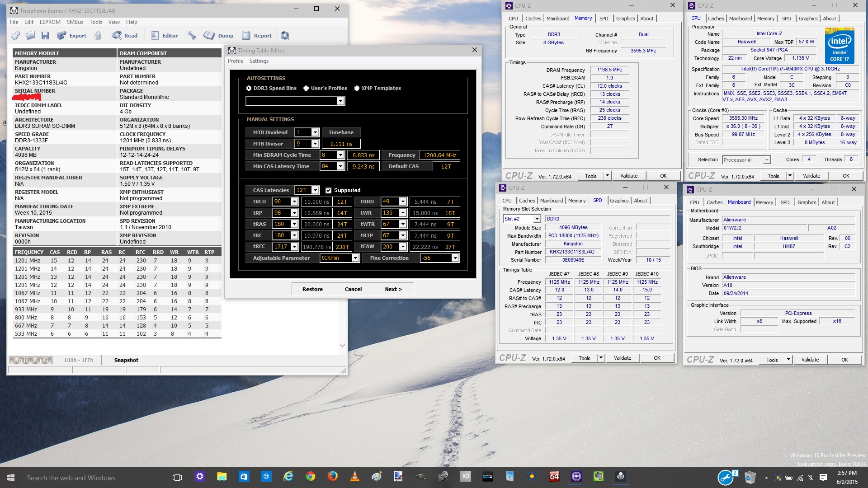Viewport: 868px width, 488px height.
Task: Expand the Min SDRAM Cycle Time dropdown
Action: click(x=340, y=155)
